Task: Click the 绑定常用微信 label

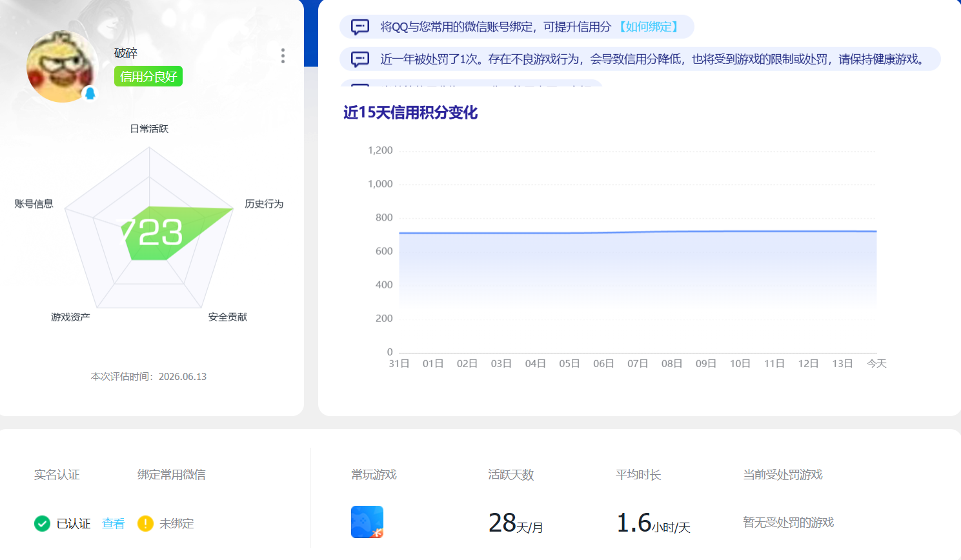Action: 172,475
